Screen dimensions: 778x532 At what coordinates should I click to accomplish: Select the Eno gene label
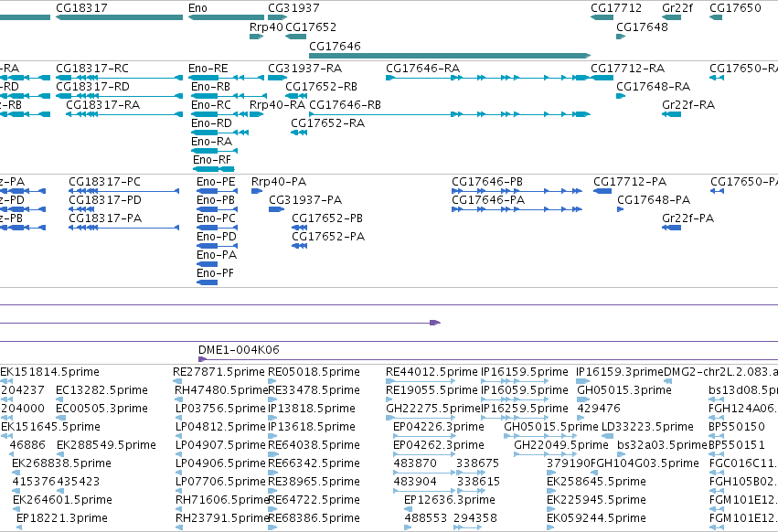point(197,8)
